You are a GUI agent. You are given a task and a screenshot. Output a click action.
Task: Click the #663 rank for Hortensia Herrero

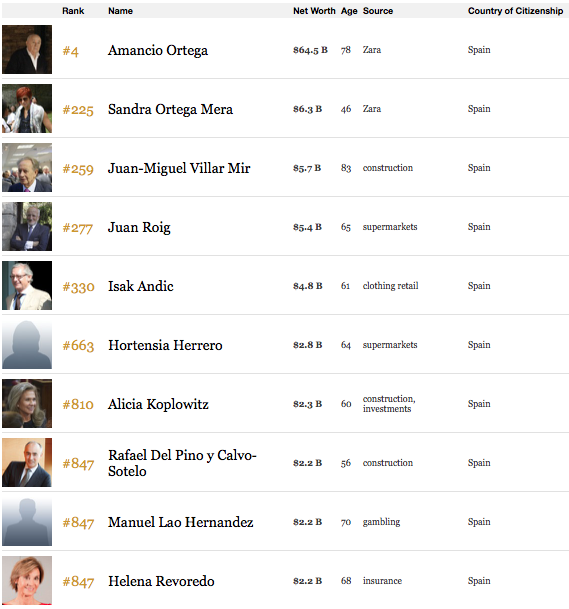tap(78, 345)
